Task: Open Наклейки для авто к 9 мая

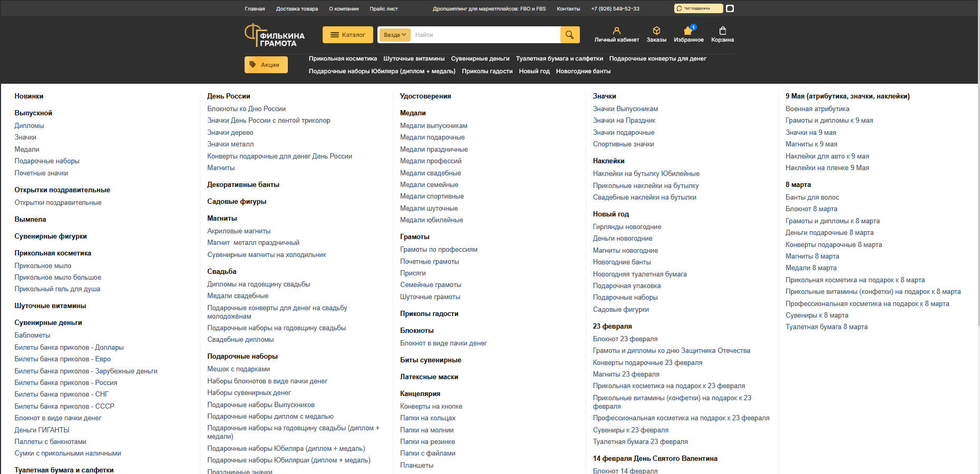Action: (827, 156)
